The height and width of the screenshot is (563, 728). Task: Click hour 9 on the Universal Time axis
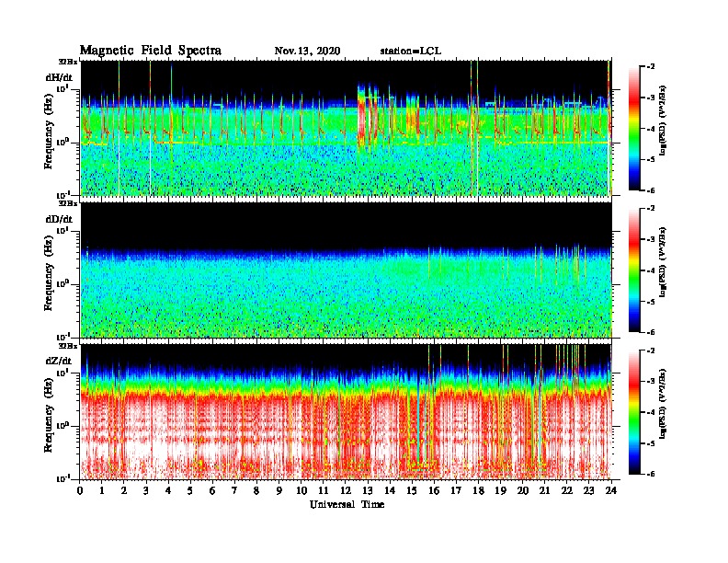279,491
